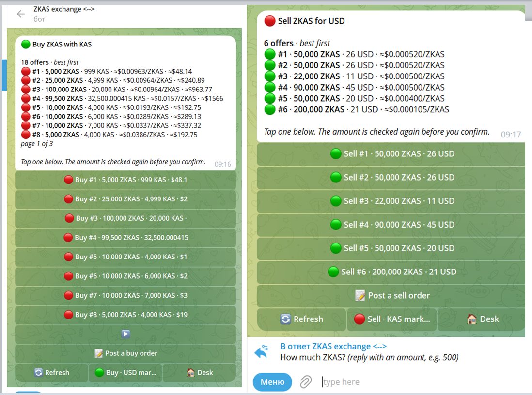532x395 pixels.
Task: Tap Sell #5 · 50,000 ZKAS · 20 USD
Action: click(391, 248)
